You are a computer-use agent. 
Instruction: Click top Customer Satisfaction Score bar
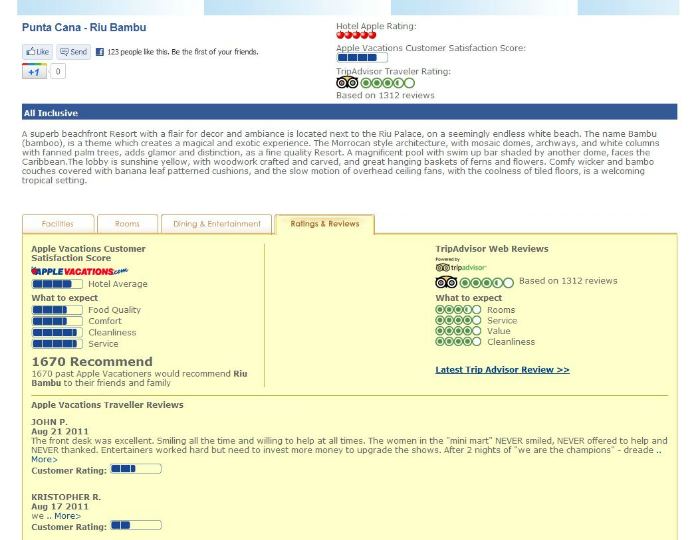(362, 58)
